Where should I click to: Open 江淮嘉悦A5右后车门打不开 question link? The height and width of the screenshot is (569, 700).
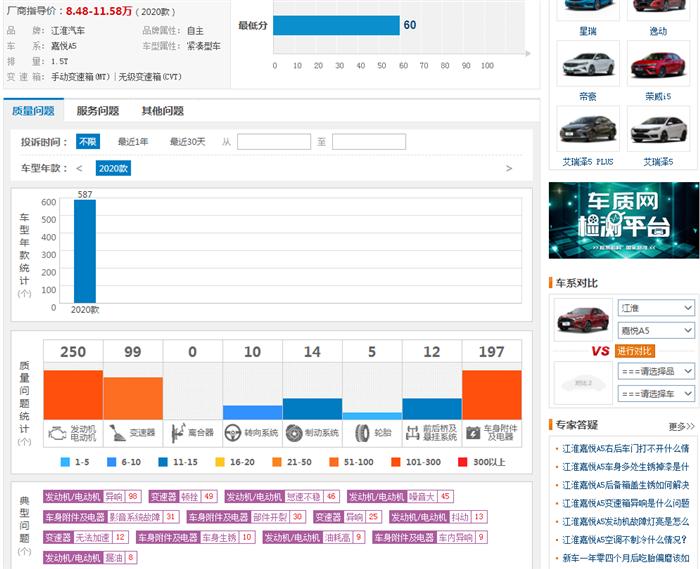coord(625,449)
